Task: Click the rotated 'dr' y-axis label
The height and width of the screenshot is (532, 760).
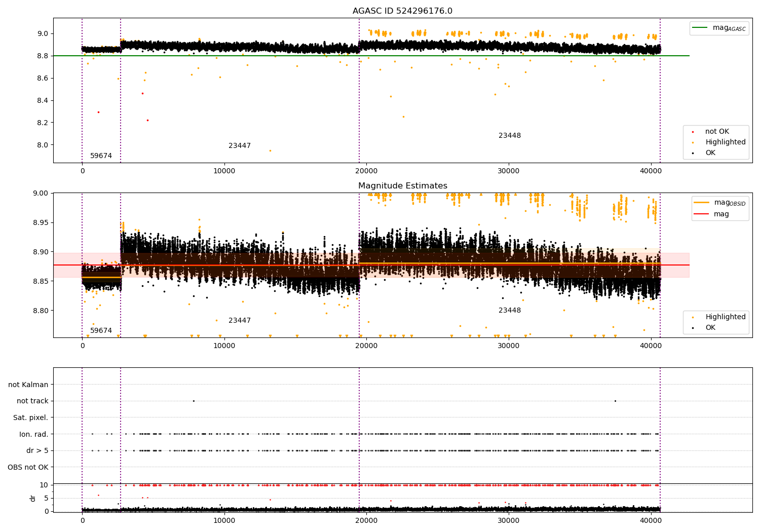Action: [x=33, y=498]
